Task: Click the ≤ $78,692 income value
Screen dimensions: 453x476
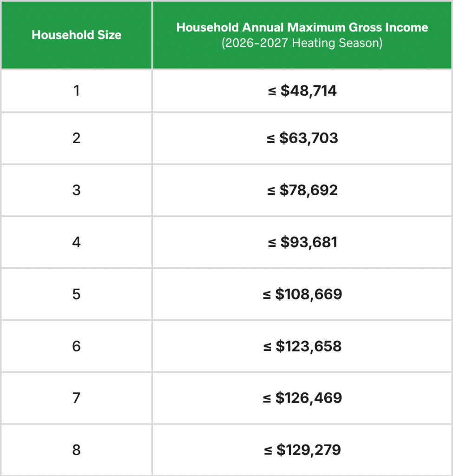Action: 302,190
